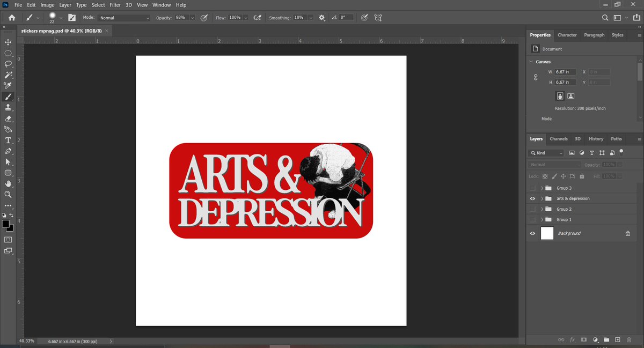Viewport: 644px width, 348px height.
Task: Open the Smoothing dropdown arrow
Action: click(x=311, y=18)
